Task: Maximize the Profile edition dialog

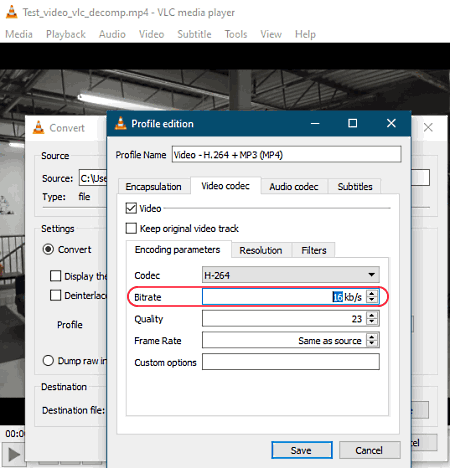Action: [353, 123]
